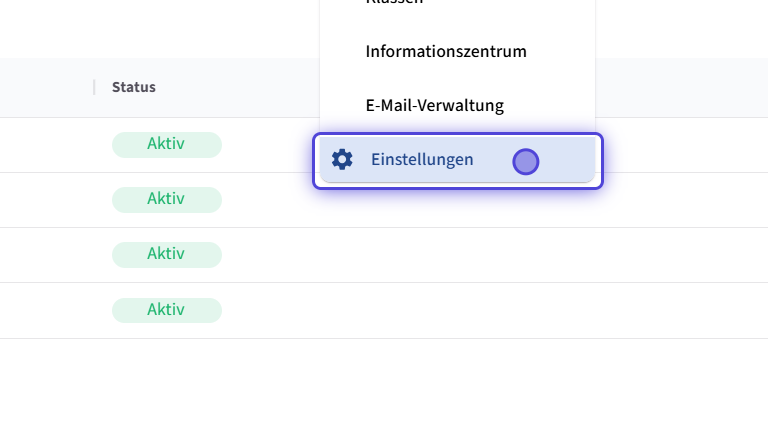Choose the partially visible Klassen menu item
Image resolution: width=768 pixels, height=426 pixels.
tap(394, 3)
